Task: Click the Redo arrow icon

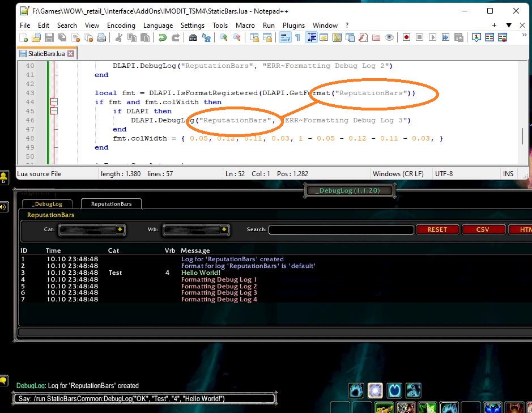Action: [176, 37]
